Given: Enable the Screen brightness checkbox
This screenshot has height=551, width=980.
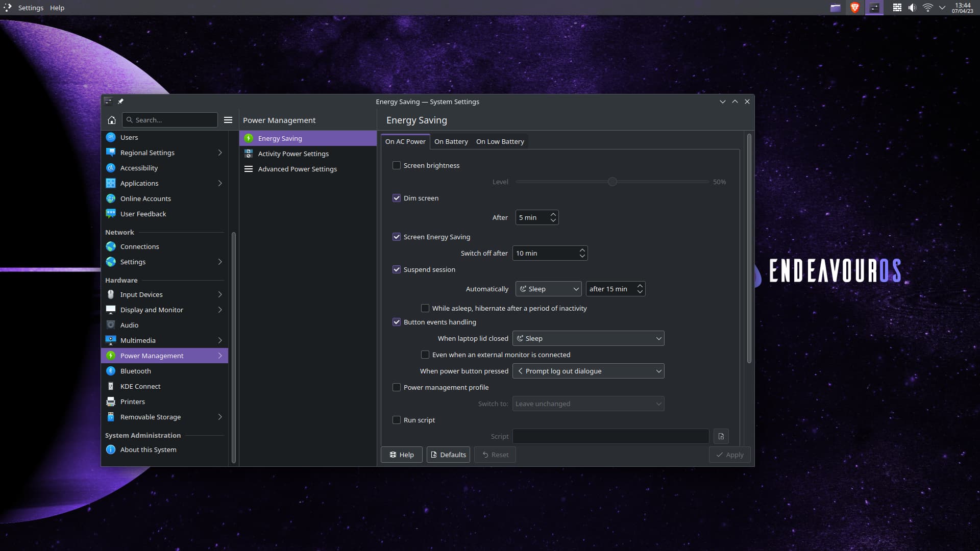Looking at the screenshot, I should pos(396,165).
